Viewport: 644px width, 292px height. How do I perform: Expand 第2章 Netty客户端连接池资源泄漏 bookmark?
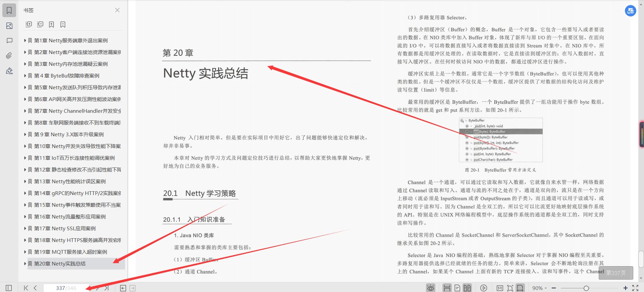25,52
